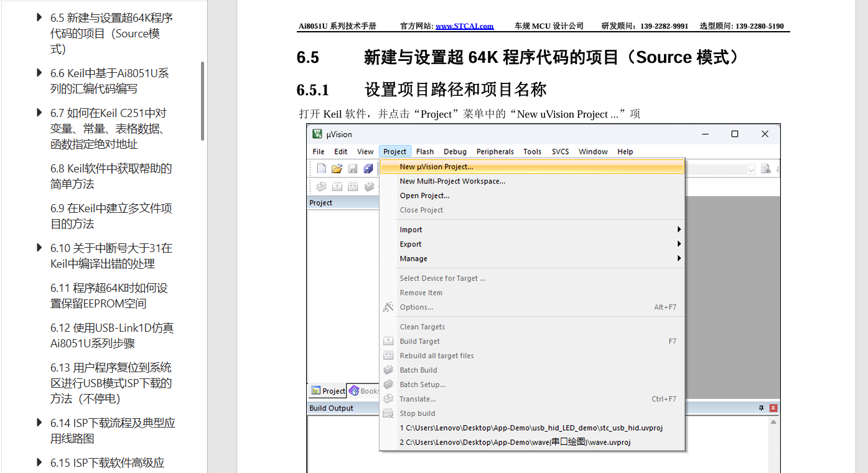Click the New file icon in toolbar
Screen dimensions: 868x473
click(321, 169)
